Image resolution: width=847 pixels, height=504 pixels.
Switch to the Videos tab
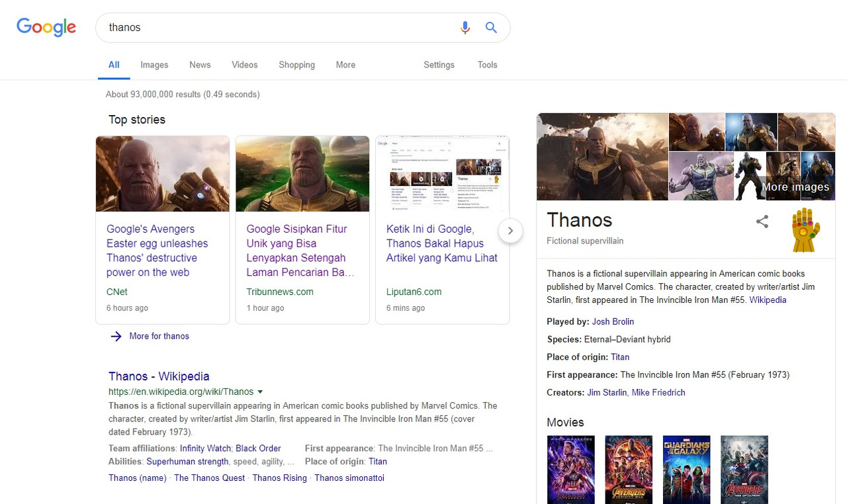[245, 65]
